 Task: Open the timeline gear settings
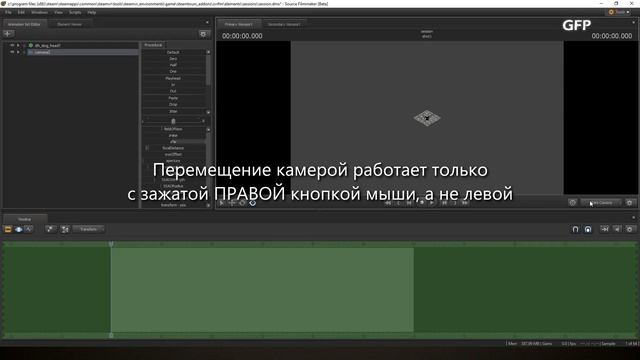point(630,229)
